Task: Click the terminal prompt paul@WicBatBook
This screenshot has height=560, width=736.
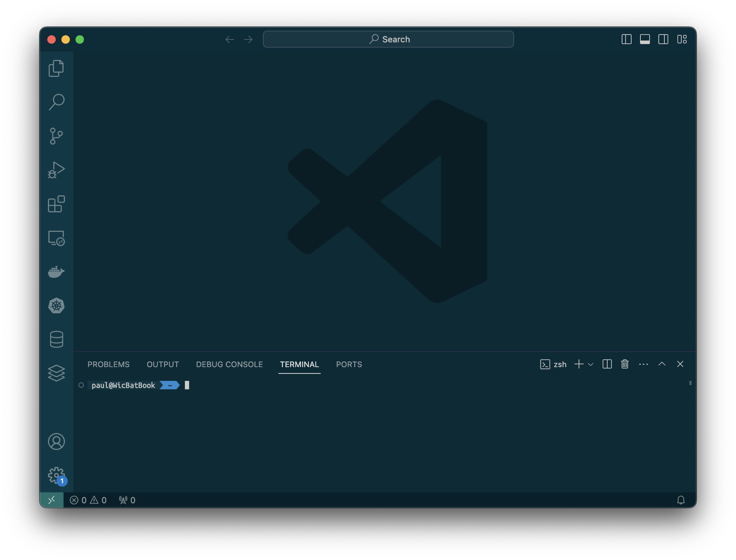Action: [x=123, y=385]
